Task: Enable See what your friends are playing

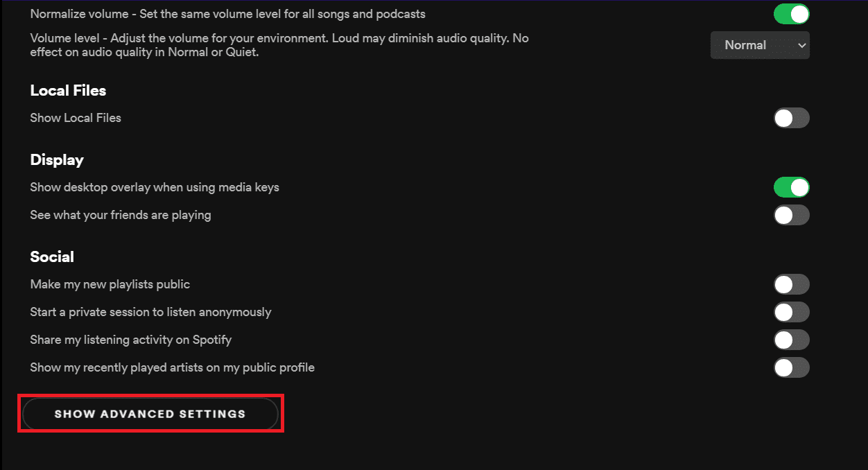Action: click(791, 215)
